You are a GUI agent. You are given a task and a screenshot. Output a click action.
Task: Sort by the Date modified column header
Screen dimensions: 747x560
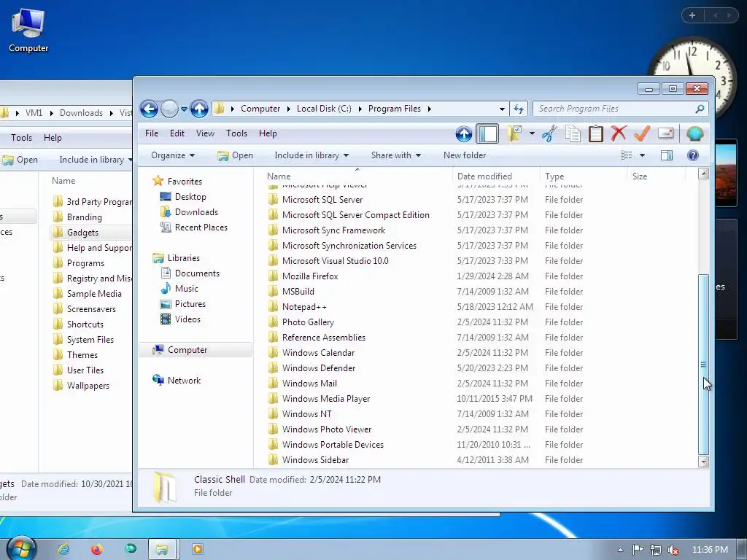496,176
